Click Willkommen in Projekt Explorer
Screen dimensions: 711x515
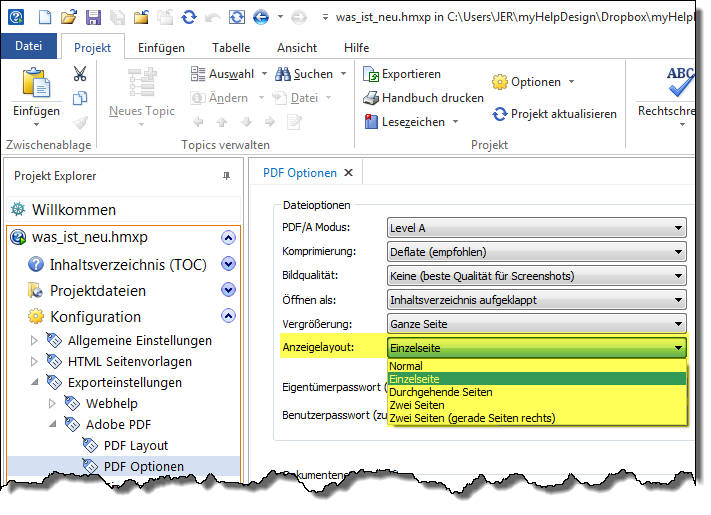(x=74, y=210)
